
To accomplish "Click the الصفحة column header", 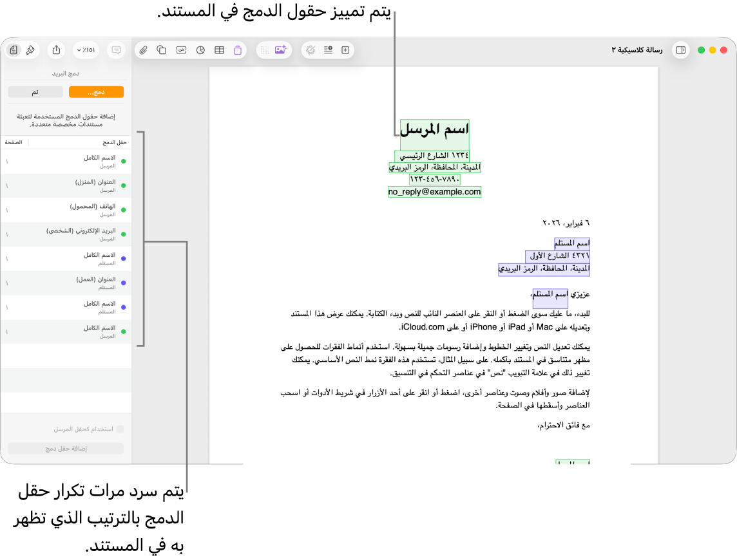I will (13, 142).
